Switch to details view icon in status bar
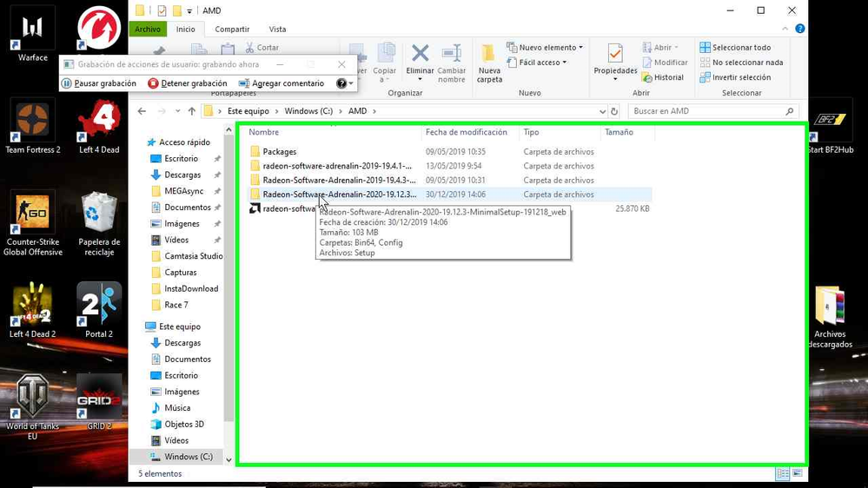This screenshot has height=488, width=868. (783, 473)
